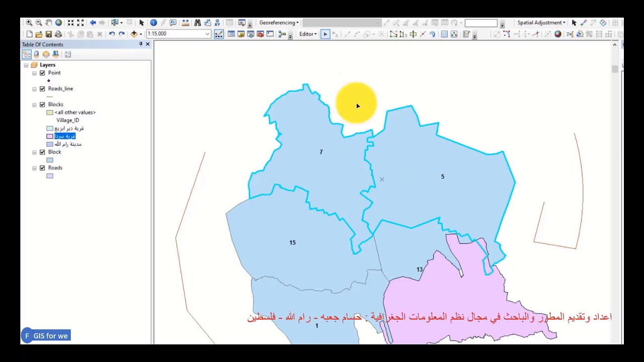Viewport: 644px width, 362px height.
Task: Toggle the Blocks layer checkbox
Action: (x=42, y=105)
